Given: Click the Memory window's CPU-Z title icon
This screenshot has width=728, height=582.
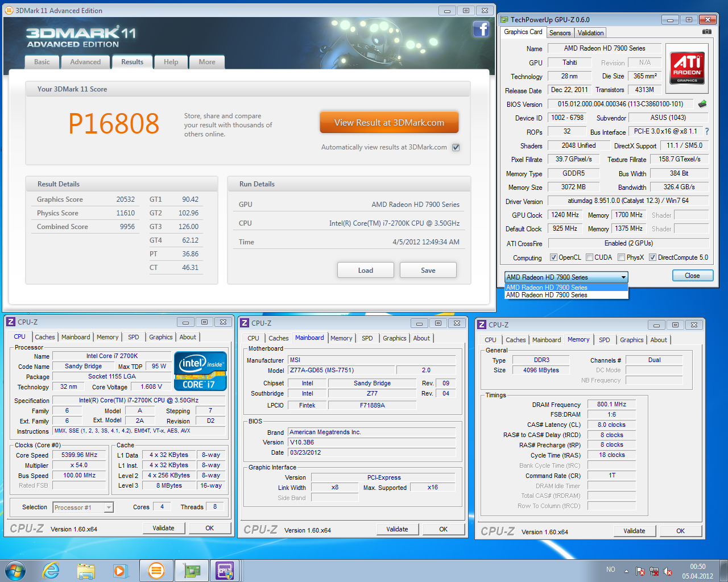Looking at the screenshot, I should [x=482, y=325].
